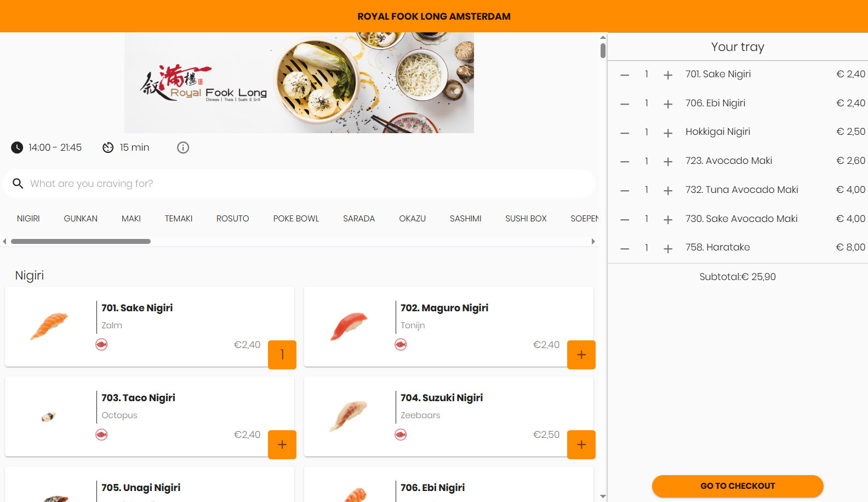This screenshot has width=868, height=502.
Task: Click the category bar right scroll arrow
Action: [x=593, y=242]
